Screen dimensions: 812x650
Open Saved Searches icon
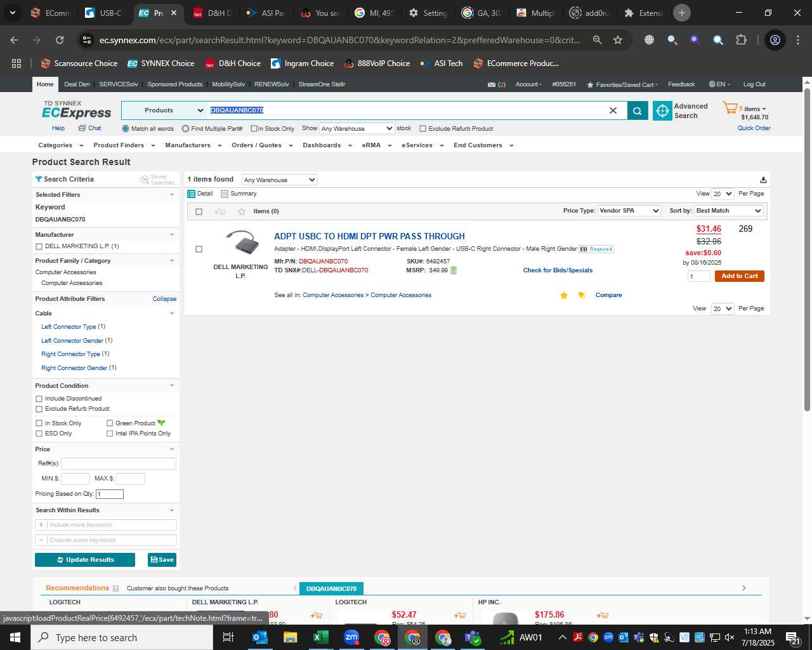coord(145,180)
